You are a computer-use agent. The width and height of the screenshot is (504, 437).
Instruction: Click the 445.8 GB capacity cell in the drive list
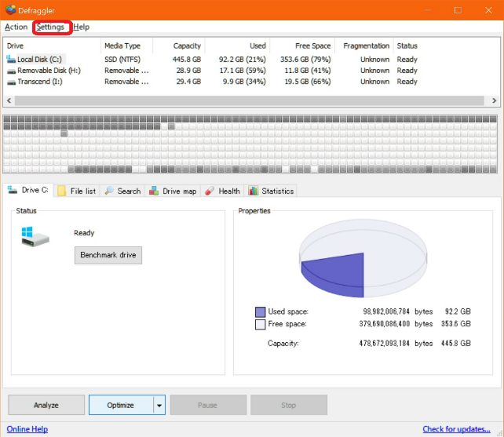187,60
